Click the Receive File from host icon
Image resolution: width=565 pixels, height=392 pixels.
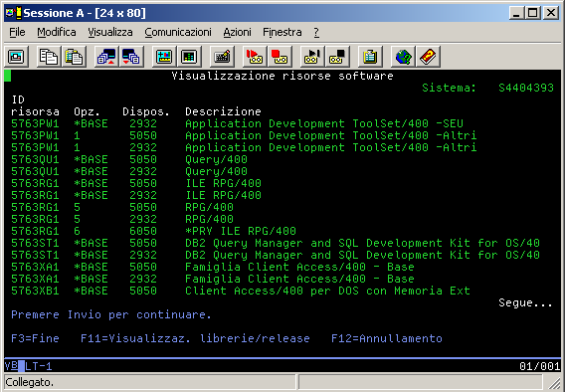coord(131,57)
